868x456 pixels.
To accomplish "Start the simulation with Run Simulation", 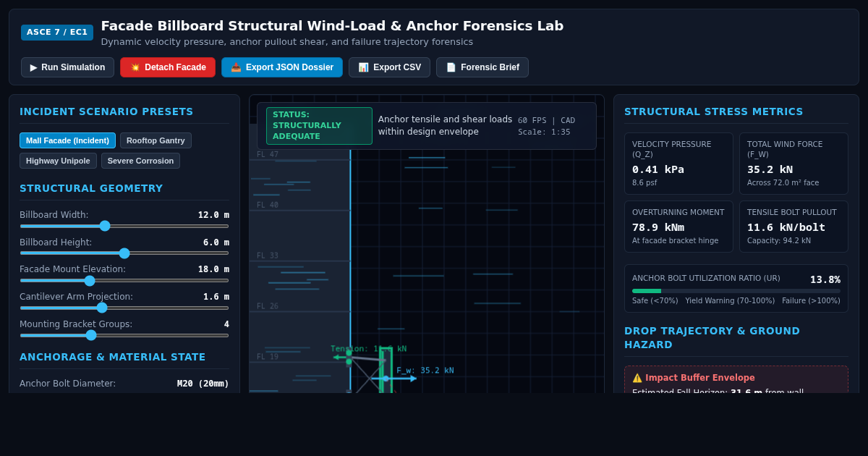I will [67, 67].
